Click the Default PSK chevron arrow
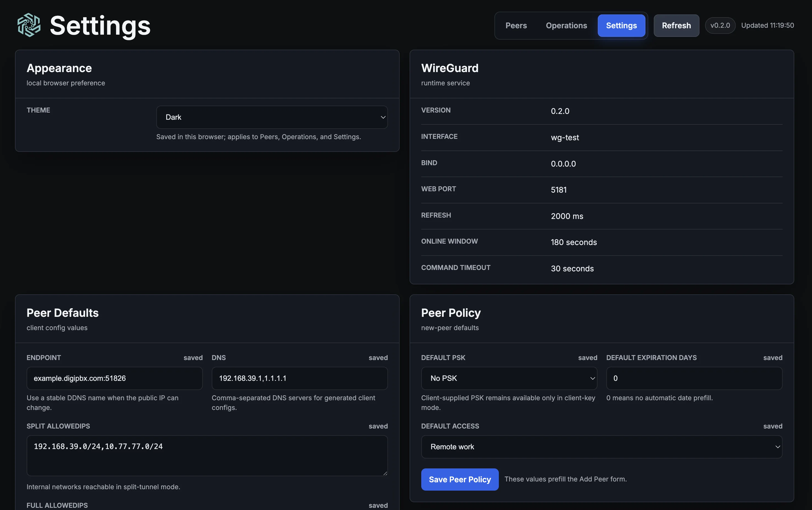This screenshot has width=812, height=510. (592, 378)
